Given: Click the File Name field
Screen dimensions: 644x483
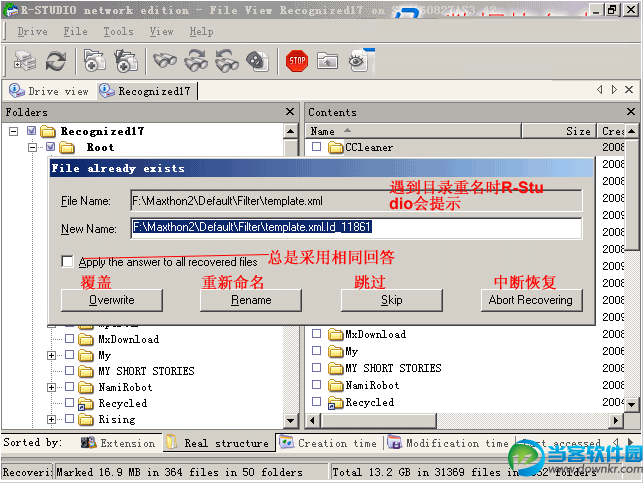Looking at the screenshot, I should (x=356, y=201).
